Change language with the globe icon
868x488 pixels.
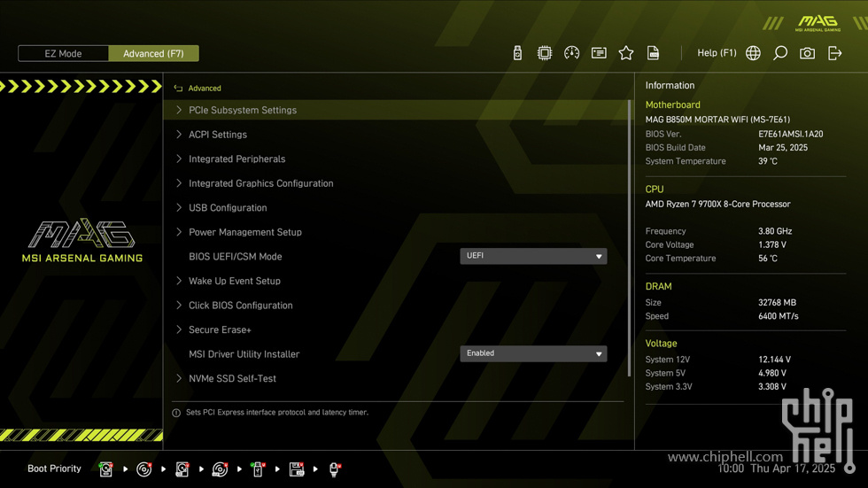coord(753,53)
